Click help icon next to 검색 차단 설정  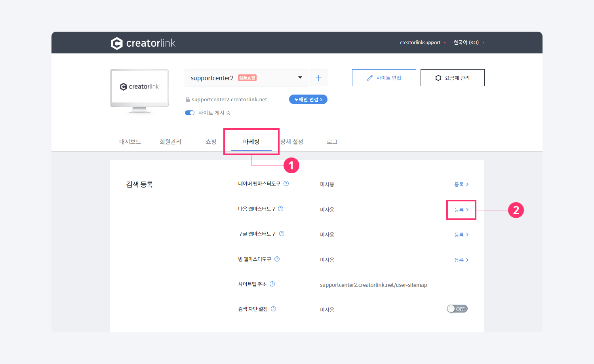pos(274,309)
